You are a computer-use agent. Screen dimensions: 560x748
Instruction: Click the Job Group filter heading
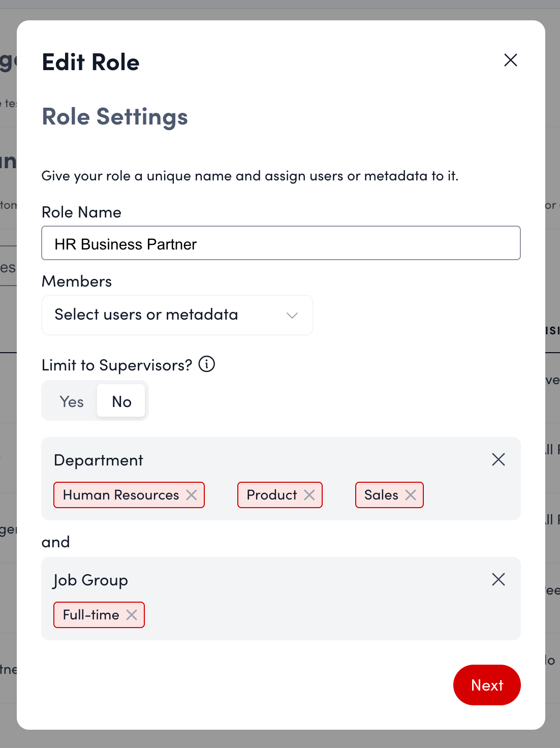click(x=90, y=580)
